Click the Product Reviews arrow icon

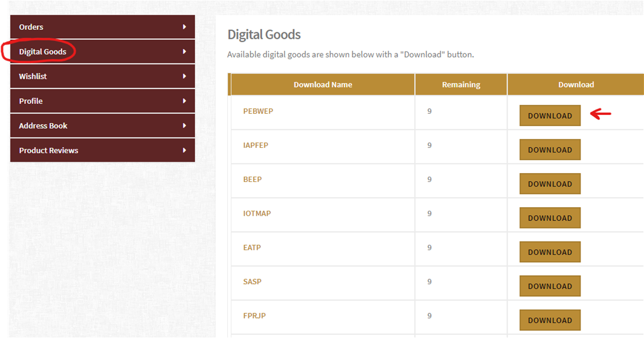coord(185,150)
